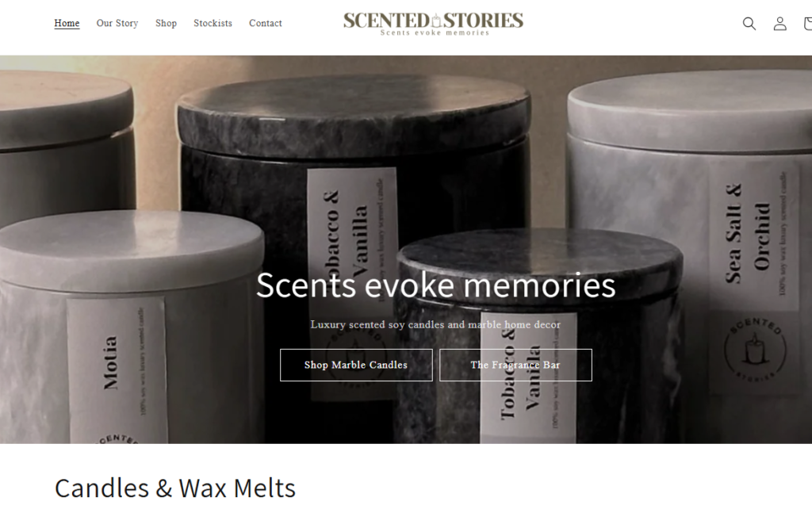The width and height of the screenshot is (812, 509).
Task: Open the shopping cart icon
Action: click(808, 23)
